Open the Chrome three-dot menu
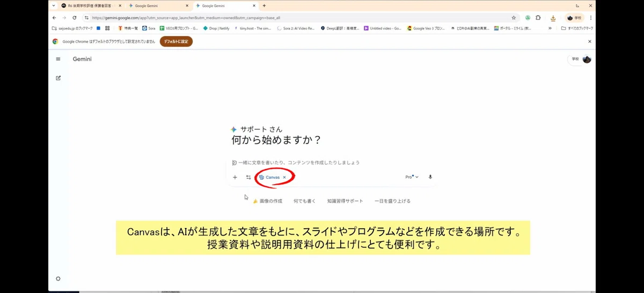 point(591,18)
